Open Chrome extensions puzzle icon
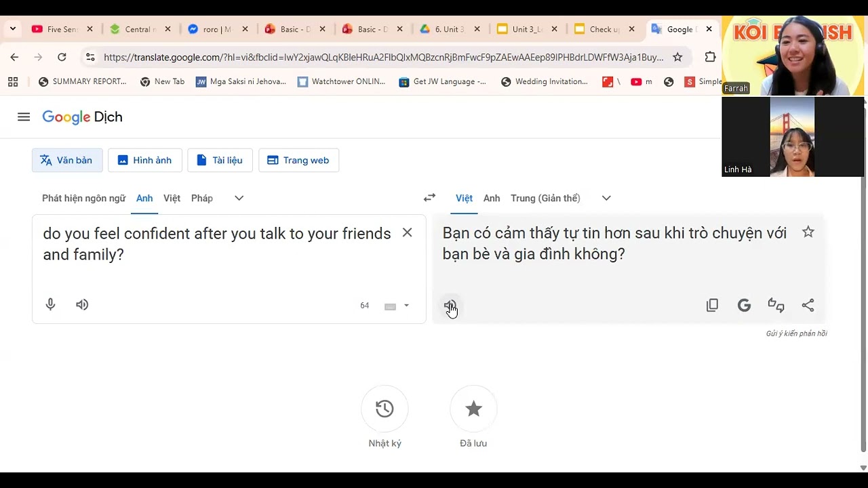This screenshot has width=868, height=488. tap(710, 57)
